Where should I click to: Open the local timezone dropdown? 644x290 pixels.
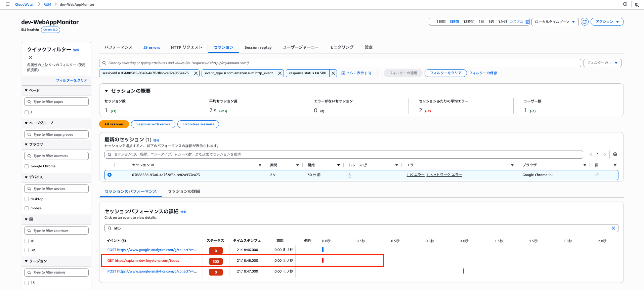(555, 22)
